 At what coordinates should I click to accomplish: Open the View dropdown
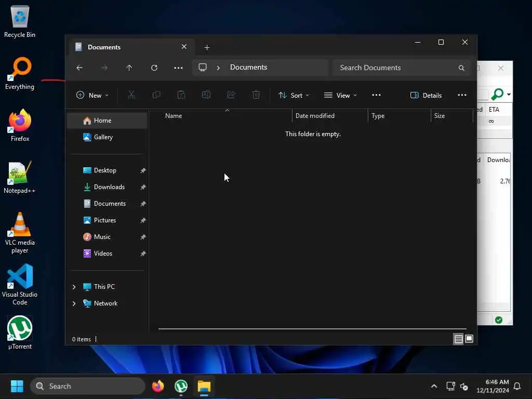(340, 96)
